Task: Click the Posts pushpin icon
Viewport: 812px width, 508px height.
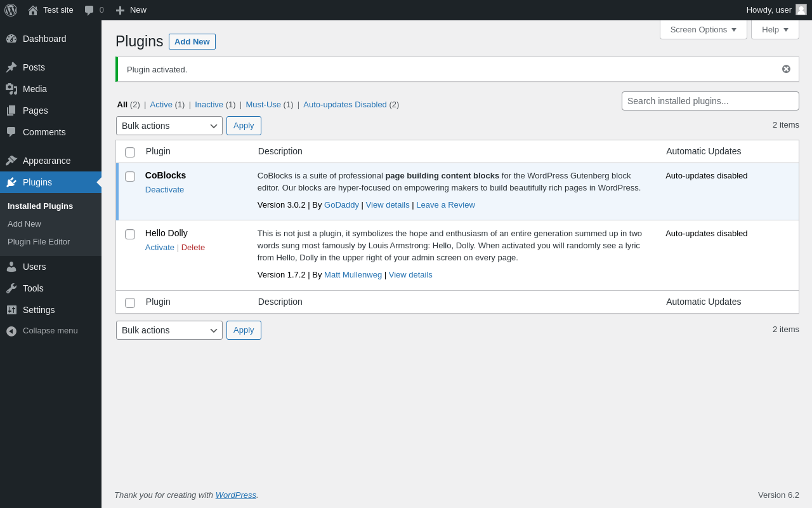Action: (11, 67)
